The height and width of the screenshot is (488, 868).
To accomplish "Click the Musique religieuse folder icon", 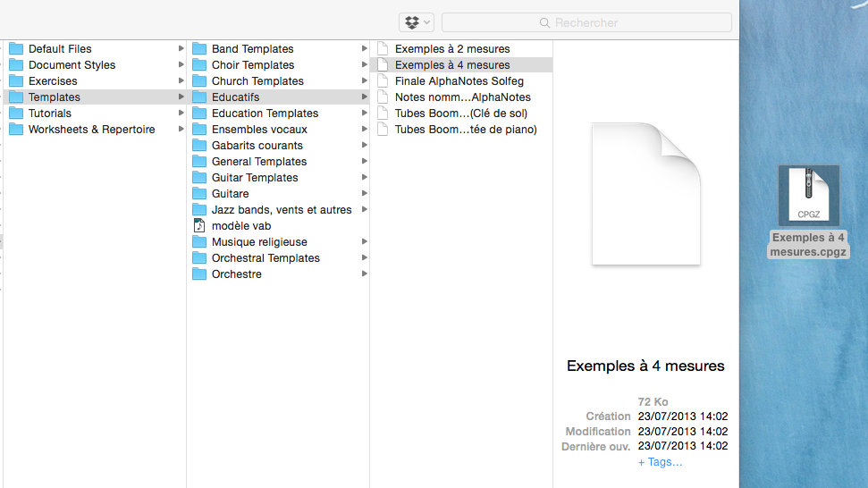I will pyautogui.click(x=199, y=242).
